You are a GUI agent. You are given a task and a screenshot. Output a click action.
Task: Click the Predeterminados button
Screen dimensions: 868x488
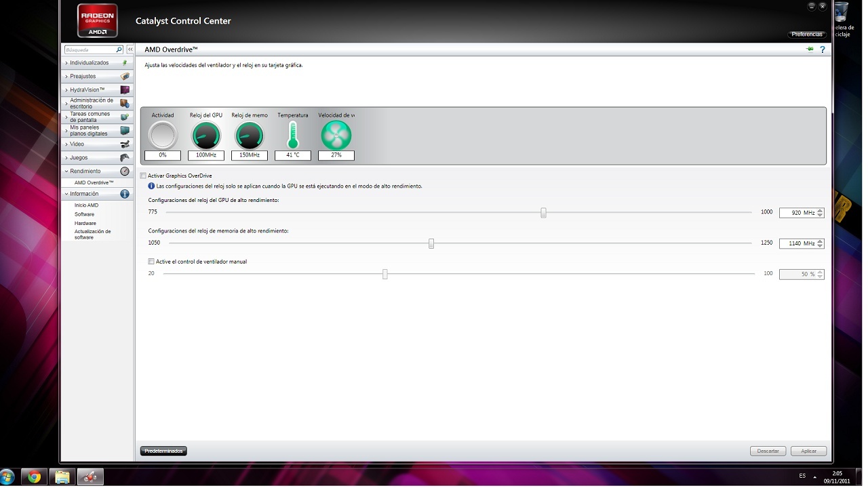point(163,451)
